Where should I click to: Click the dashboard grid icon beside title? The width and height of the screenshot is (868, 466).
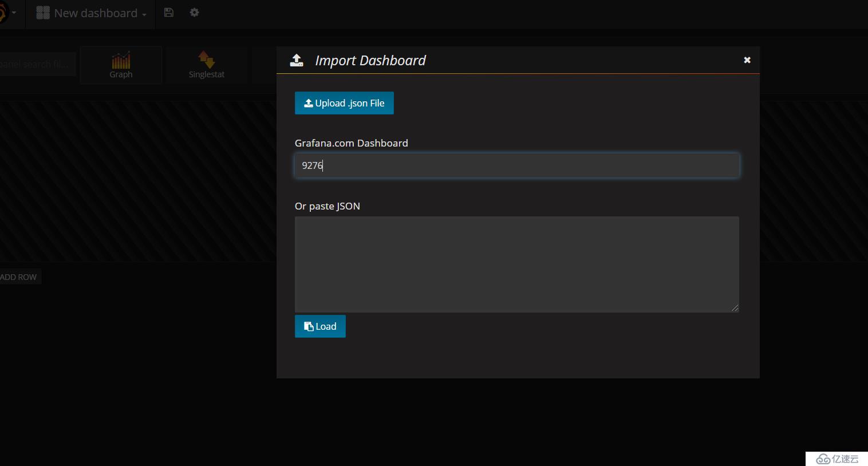pyautogui.click(x=43, y=13)
